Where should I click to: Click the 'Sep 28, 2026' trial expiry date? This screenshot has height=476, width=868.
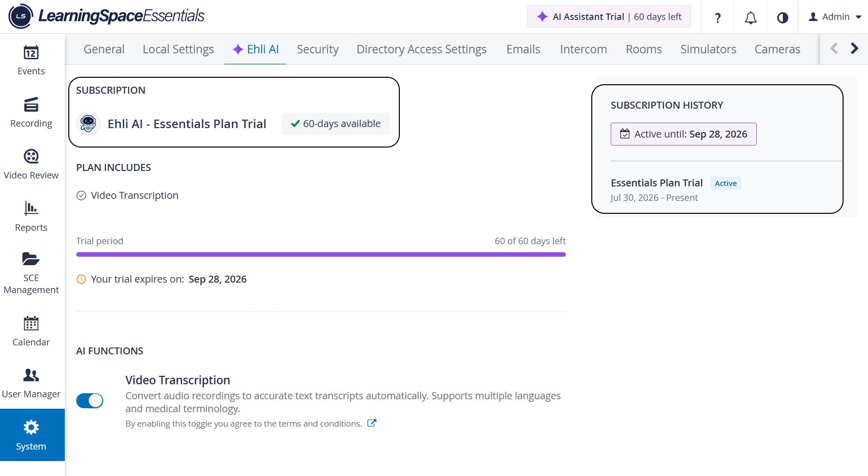point(217,279)
